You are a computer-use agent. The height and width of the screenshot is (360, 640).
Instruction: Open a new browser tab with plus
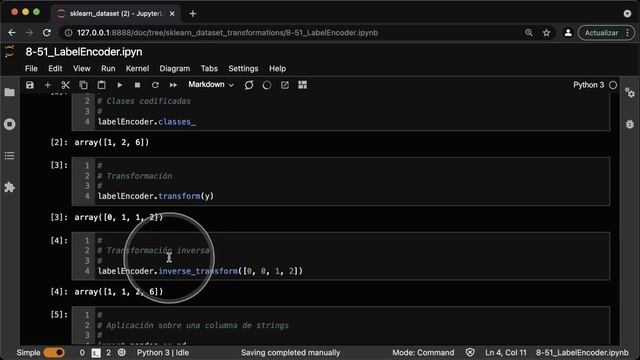[193, 13]
